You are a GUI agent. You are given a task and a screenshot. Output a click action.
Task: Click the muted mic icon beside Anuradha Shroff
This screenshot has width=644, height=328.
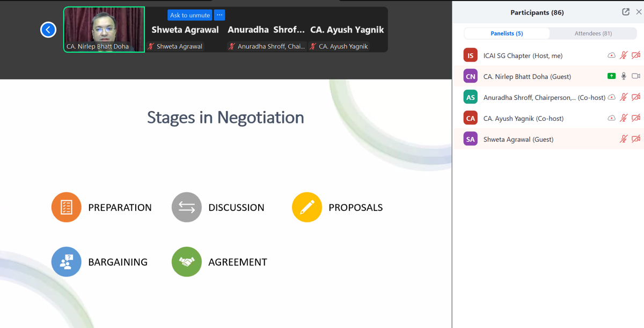coord(624,97)
